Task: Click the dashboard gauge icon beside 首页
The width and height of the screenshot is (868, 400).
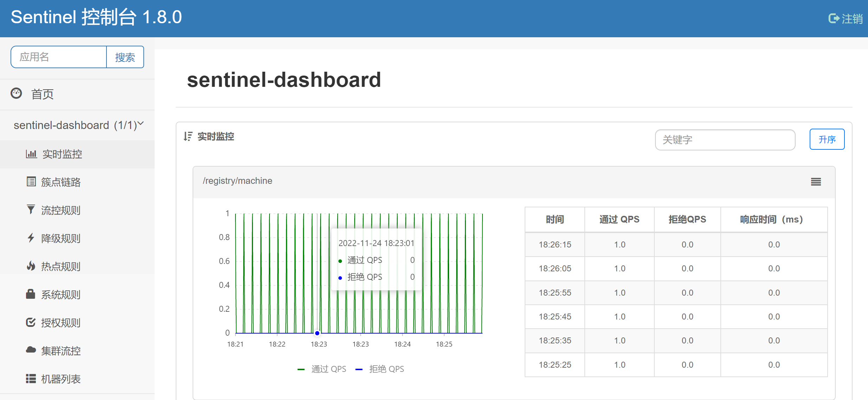Action: [16, 93]
